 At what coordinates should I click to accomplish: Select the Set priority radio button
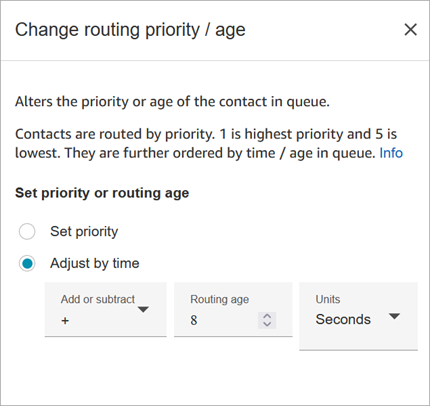coord(27,231)
